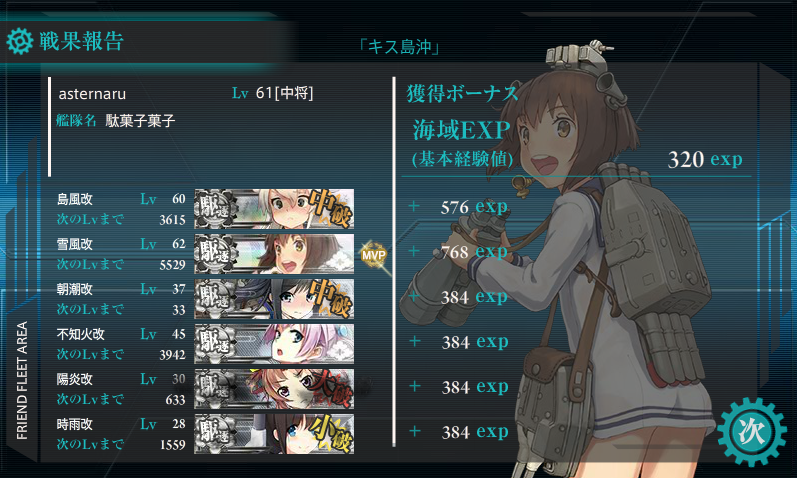797x478 pixels.
Task: Select 不知火改's ship portrait banner
Action: coord(274,344)
